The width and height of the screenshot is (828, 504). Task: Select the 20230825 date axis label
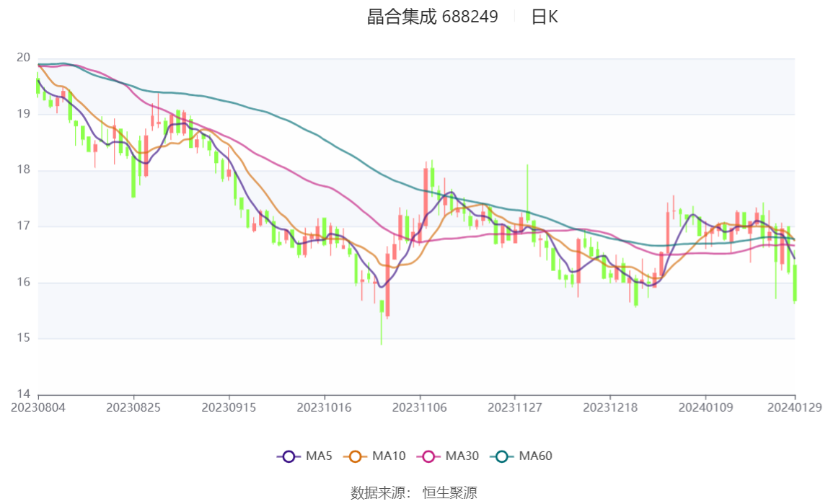133,407
